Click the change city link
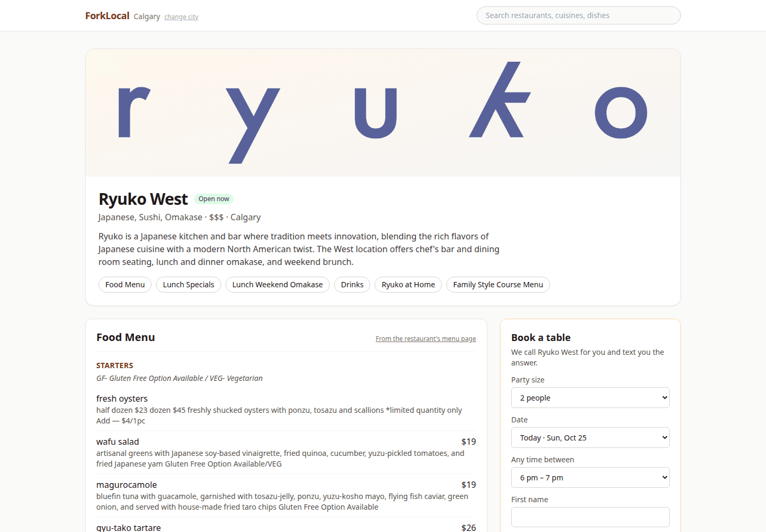 [181, 17]
